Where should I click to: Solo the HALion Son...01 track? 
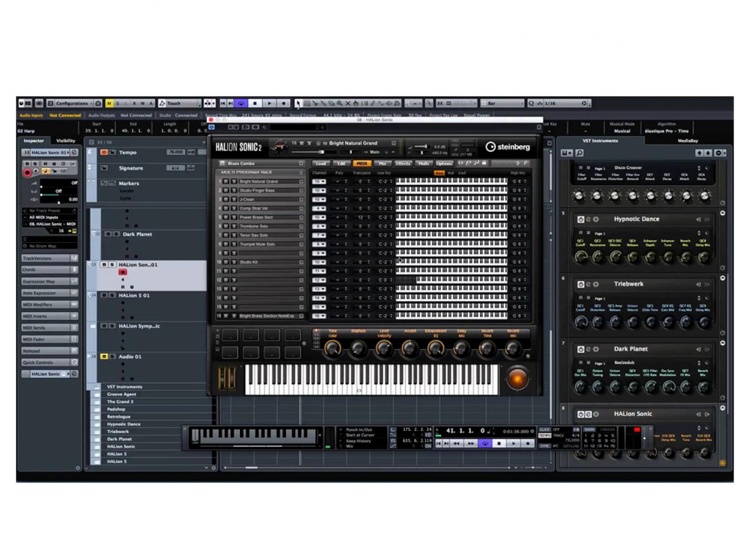coord(112,265)
